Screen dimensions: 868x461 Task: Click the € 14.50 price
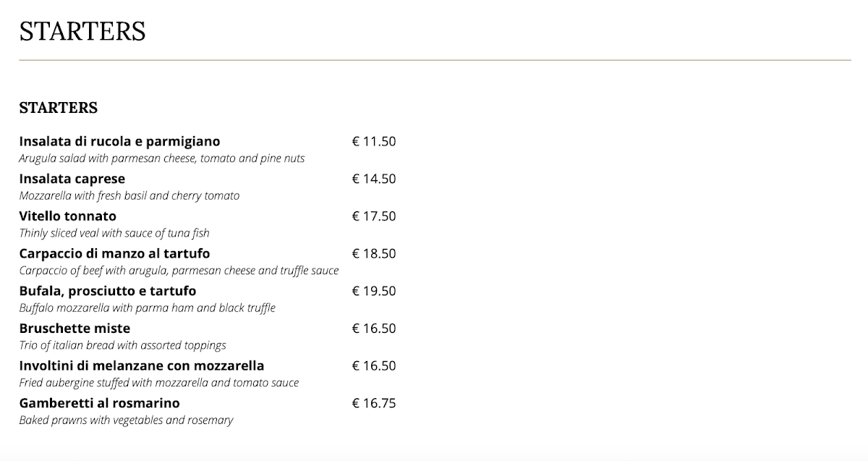point(374,179)
